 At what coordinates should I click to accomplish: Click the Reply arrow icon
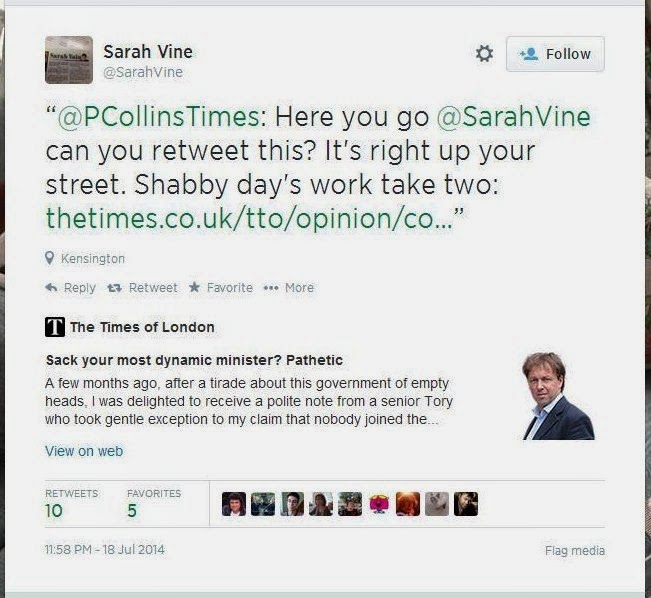point(51,288)
